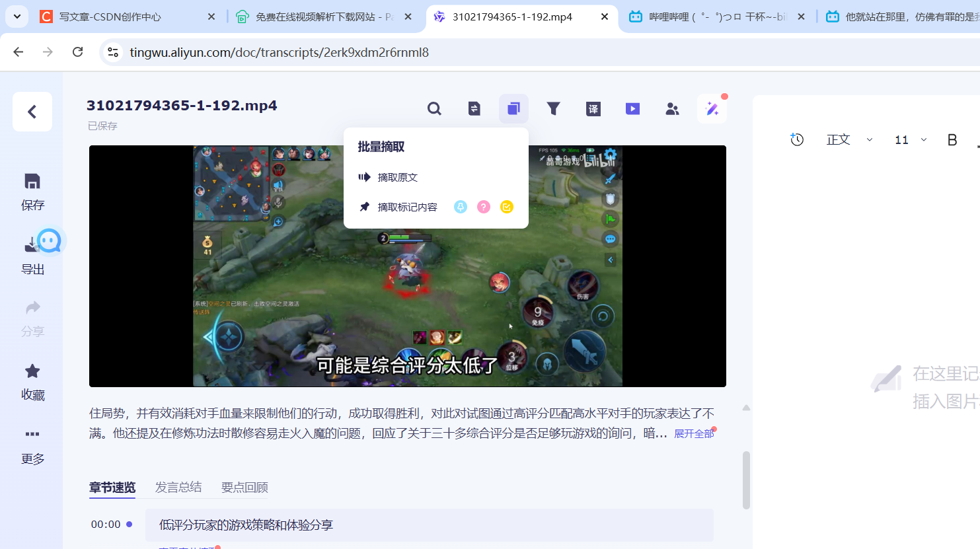Viewport: 980px width, 549px height.
Task: Switch to the 发言总结 tab
Action: pyautogui.click(x=178, y=488)
